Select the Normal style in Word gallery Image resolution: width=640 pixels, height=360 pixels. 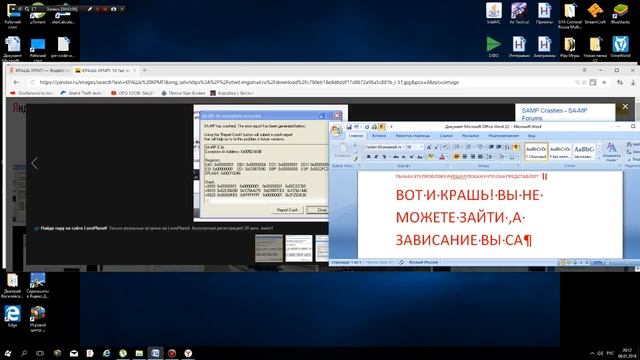pyautogui.click(x=536, y=151)
